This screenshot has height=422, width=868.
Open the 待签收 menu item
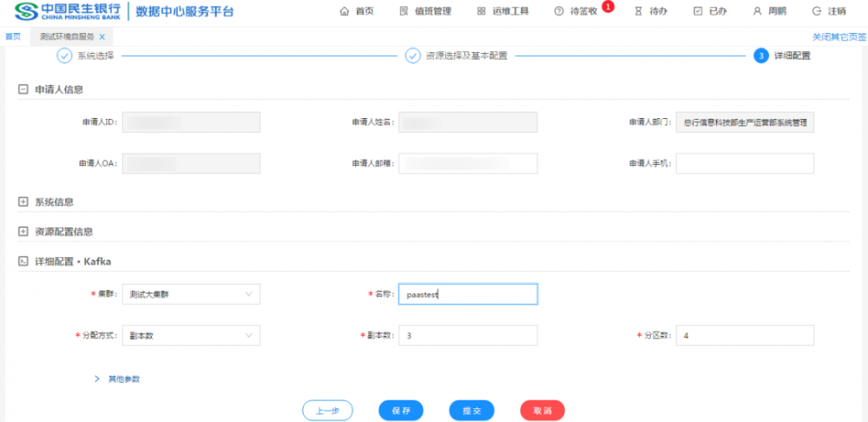pyautogui.click(x=583, y=11)
